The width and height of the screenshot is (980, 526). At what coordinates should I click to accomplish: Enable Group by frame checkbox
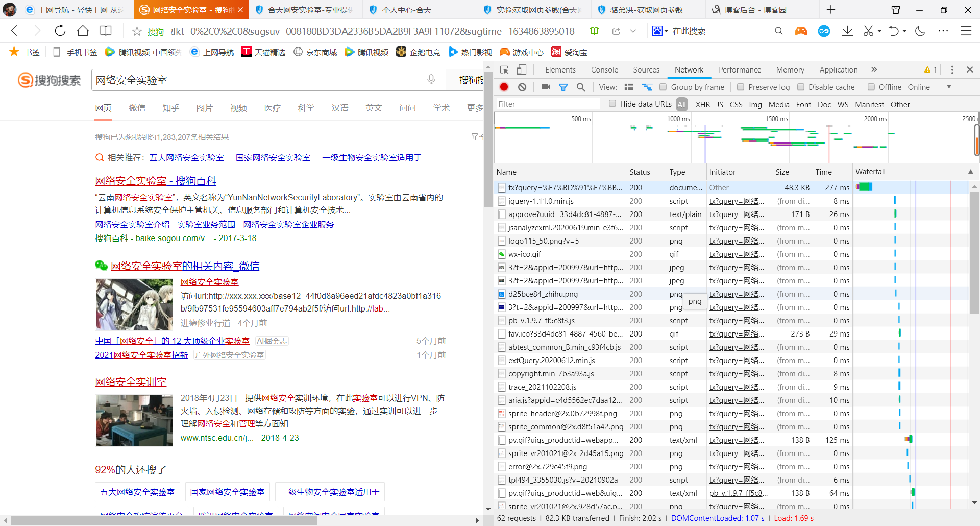[x=663, y=87]
